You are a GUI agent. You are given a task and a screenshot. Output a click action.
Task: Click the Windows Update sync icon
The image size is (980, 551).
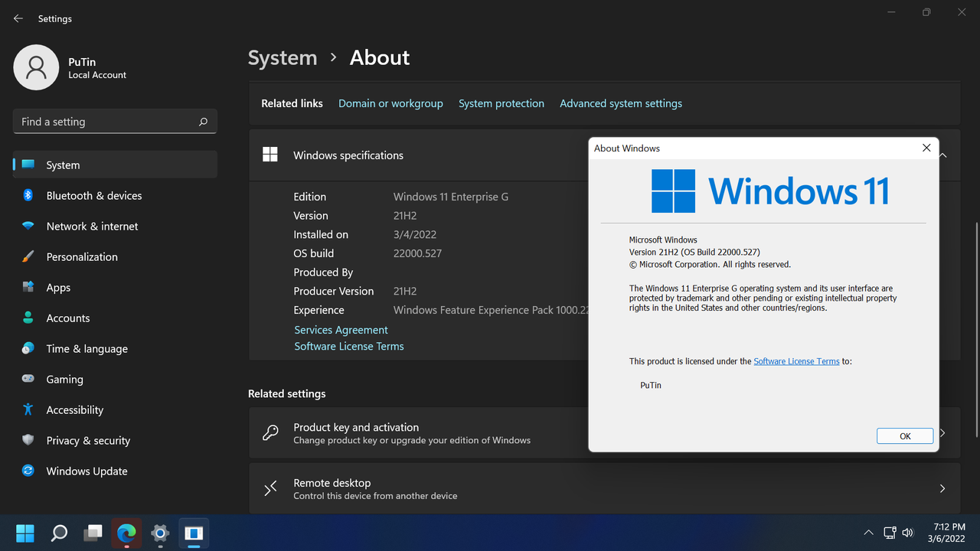(28, 471)
